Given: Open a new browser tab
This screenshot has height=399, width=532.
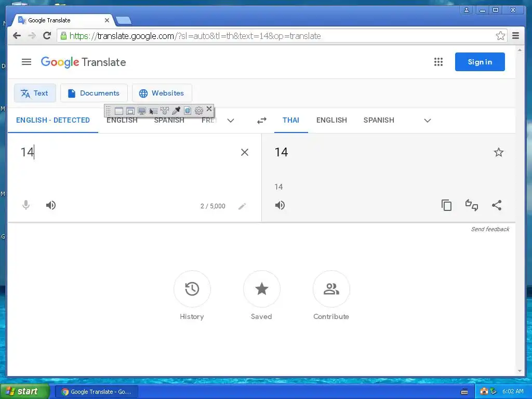Looking at the screenshot, I should tap(124, 21).
